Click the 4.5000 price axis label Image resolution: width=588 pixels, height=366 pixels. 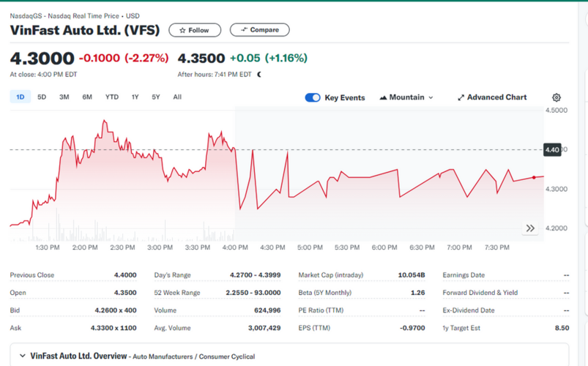(556, 111)
